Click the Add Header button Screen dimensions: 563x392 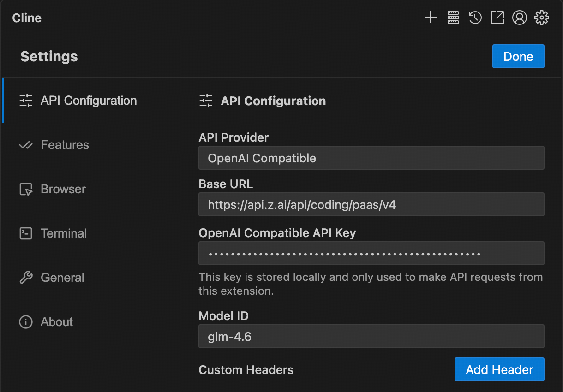tap(499, 370)
